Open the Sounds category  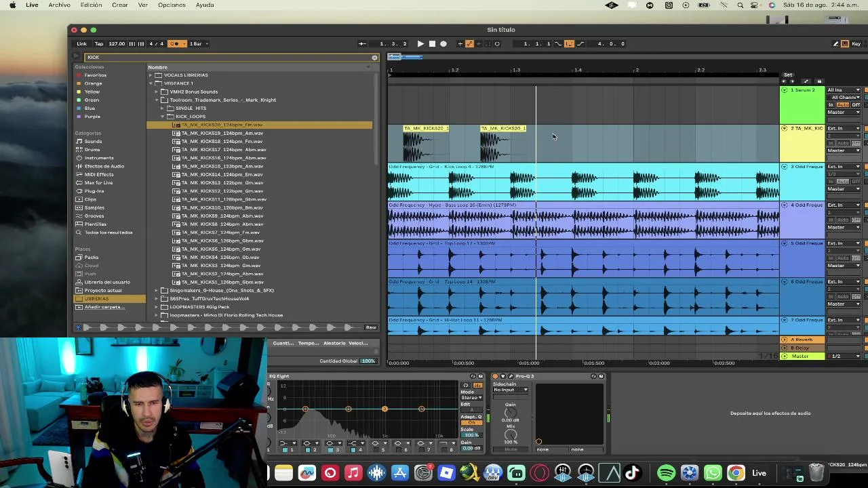pyautogui.click(x=93, y=141)
